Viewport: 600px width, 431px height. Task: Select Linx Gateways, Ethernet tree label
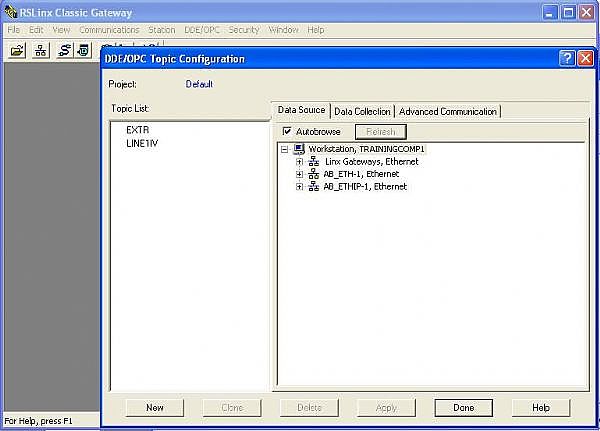tap(372, 162)
